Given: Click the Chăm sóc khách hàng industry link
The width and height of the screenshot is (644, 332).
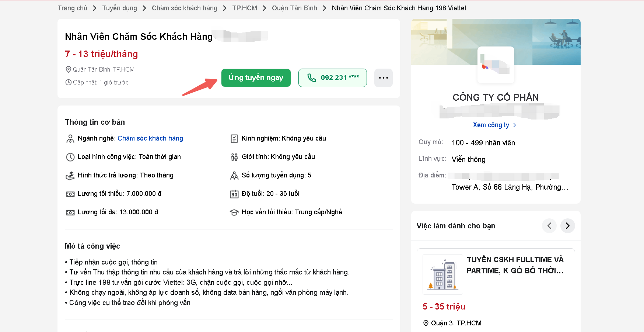Looking at the screenshot, I should pyautogui.click(x=150, y=138).
